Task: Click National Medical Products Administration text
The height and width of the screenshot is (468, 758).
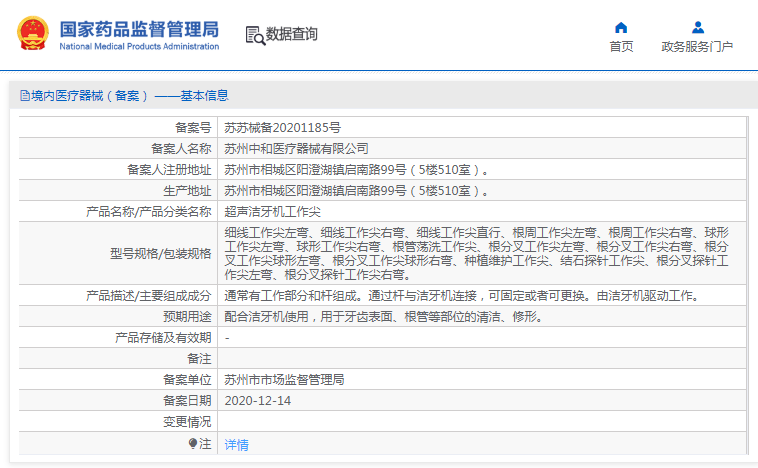Action: [139, 46]
